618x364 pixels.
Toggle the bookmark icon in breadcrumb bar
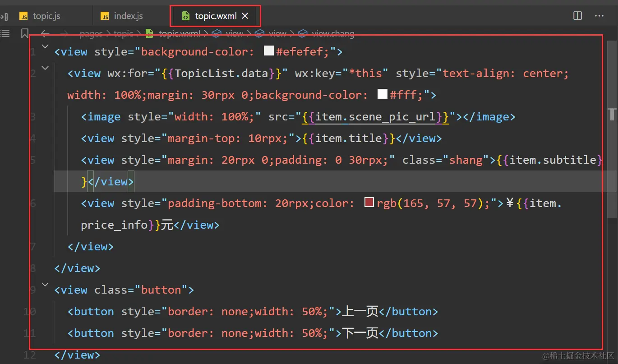tap(25, 33)
